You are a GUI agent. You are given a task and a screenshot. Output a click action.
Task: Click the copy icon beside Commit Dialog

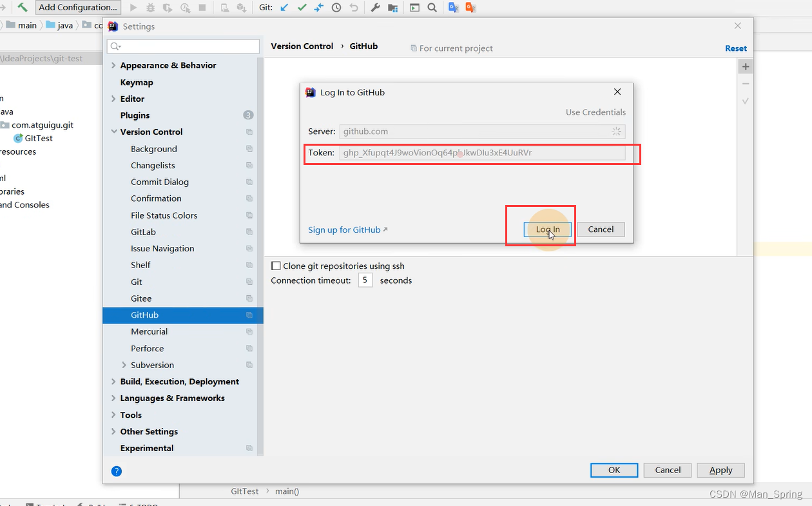pyautogui.click(x=249, y=182)
